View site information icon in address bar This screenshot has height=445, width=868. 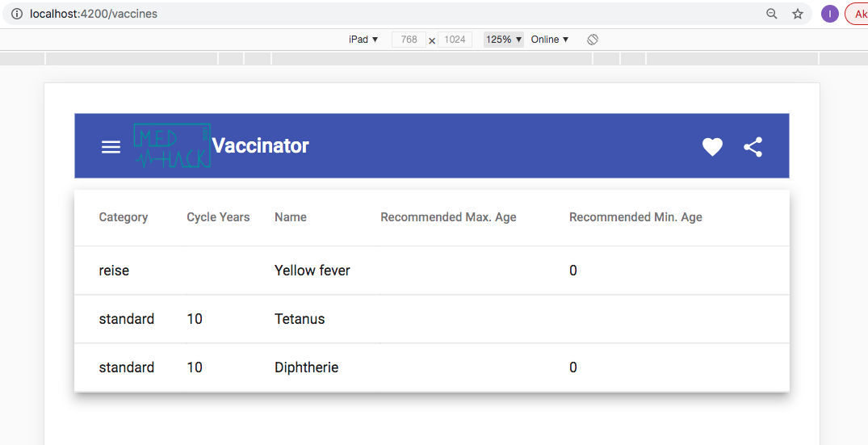click(x=17, y=14)
